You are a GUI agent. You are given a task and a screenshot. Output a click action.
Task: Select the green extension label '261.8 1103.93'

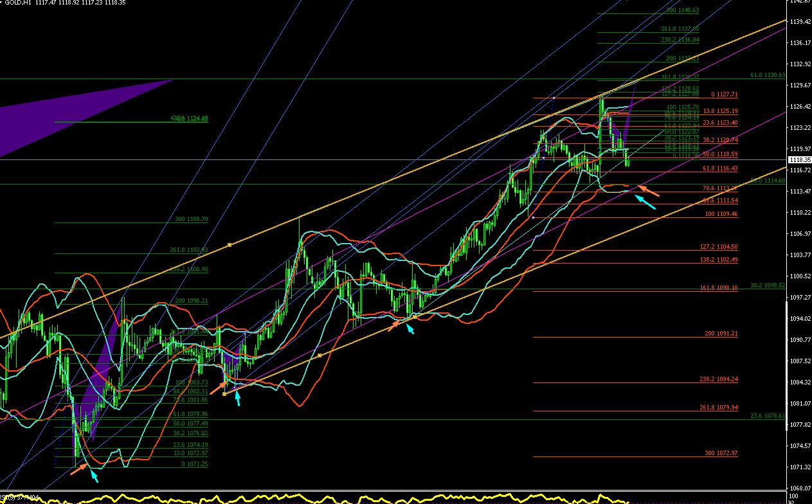click(189, 250)
